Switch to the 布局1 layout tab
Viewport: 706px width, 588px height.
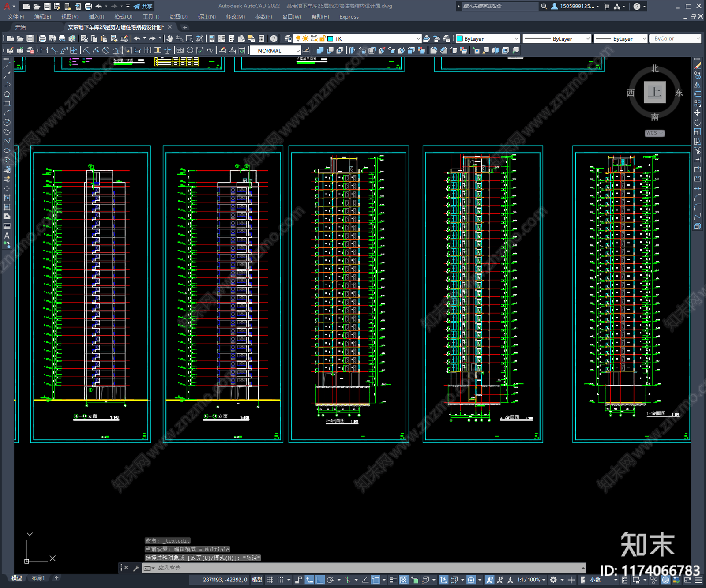[38, 578]
